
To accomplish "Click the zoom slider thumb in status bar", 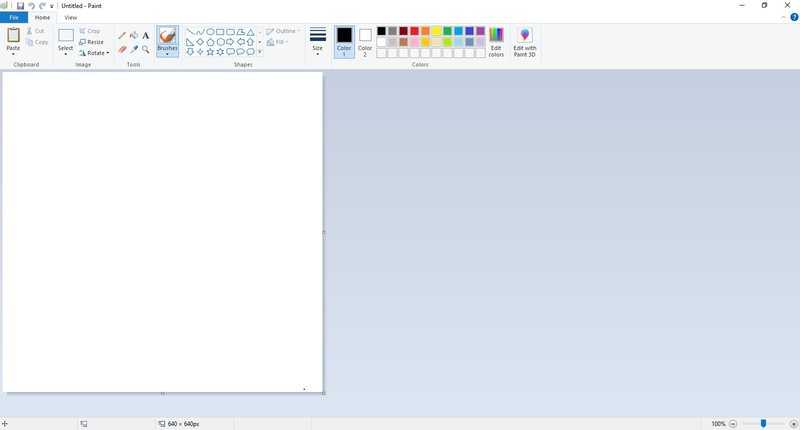I will click(x=763, y=423).
